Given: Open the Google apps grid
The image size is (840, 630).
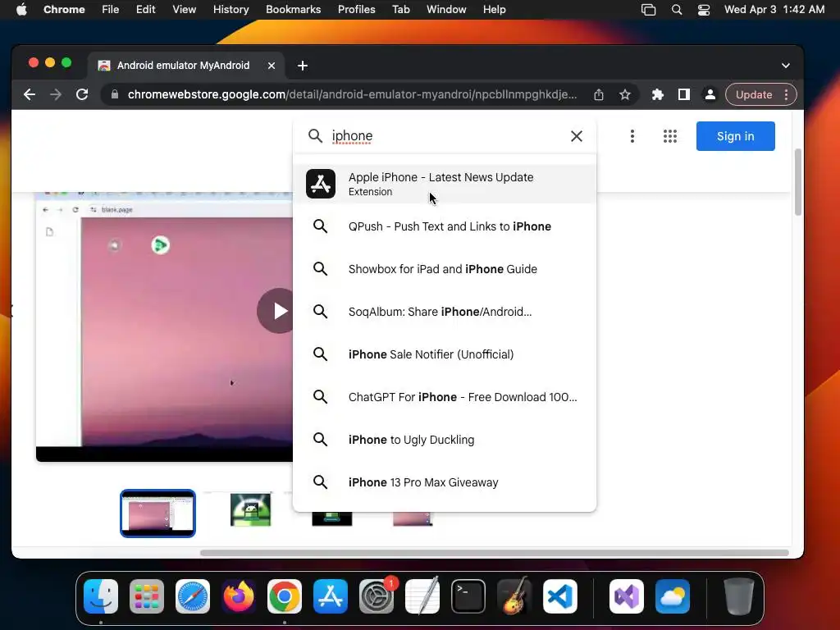Looking at the screenshot, I should (x=669, y=136).
